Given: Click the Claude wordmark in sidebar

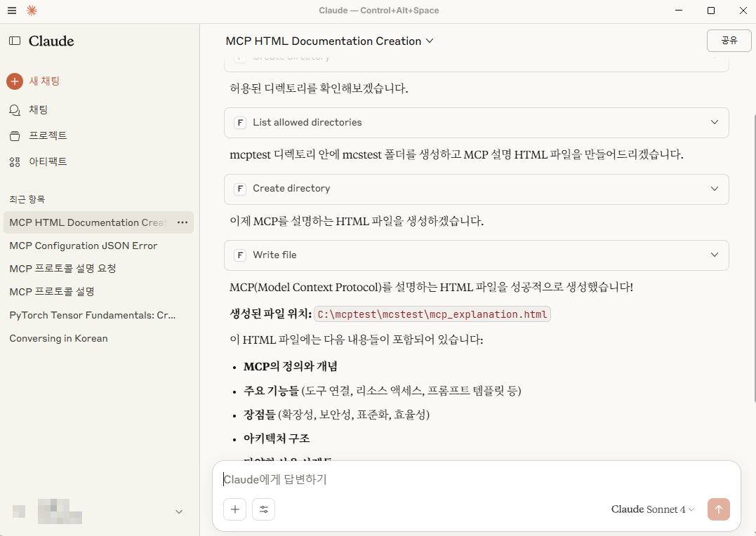Looking at the screenshot, I should pyautogui.click(x=51, y=41).
